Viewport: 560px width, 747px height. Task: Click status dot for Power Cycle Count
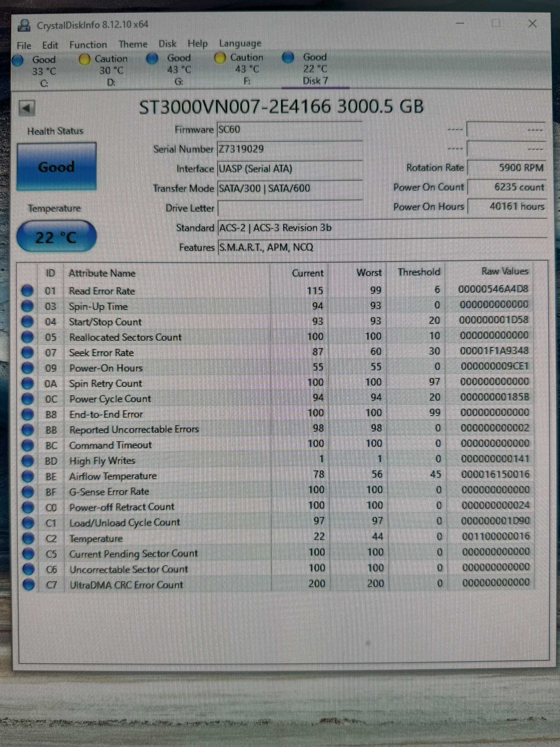pos(28,399)
